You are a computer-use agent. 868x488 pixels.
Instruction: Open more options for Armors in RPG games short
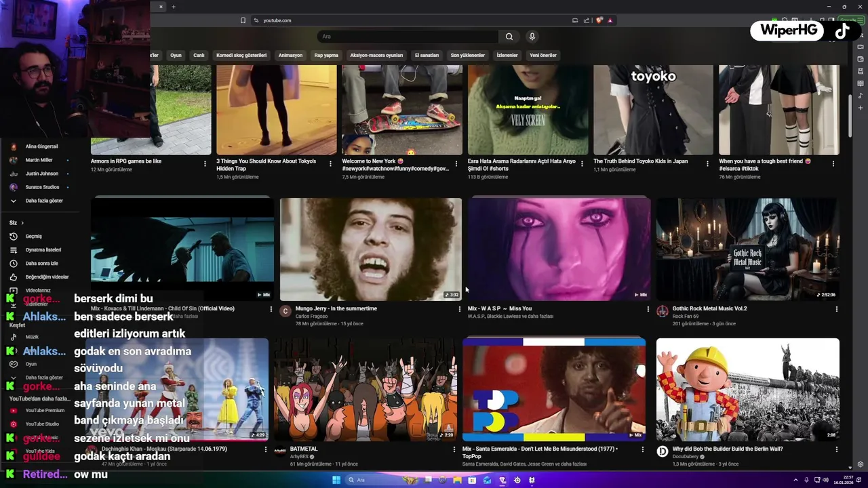[205, 163]
